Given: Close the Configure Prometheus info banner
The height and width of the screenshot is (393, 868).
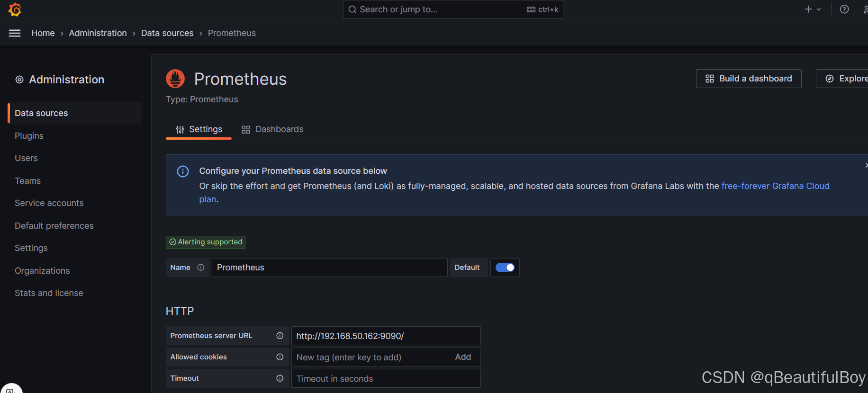Looking at the screenshot, I should [866, 165].
